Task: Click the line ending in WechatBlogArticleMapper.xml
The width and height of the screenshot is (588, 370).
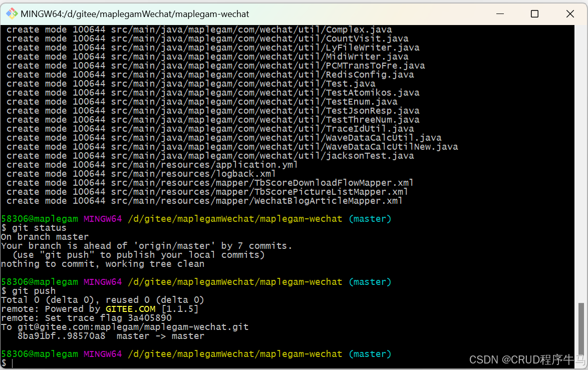Action: tap(205, 201)
